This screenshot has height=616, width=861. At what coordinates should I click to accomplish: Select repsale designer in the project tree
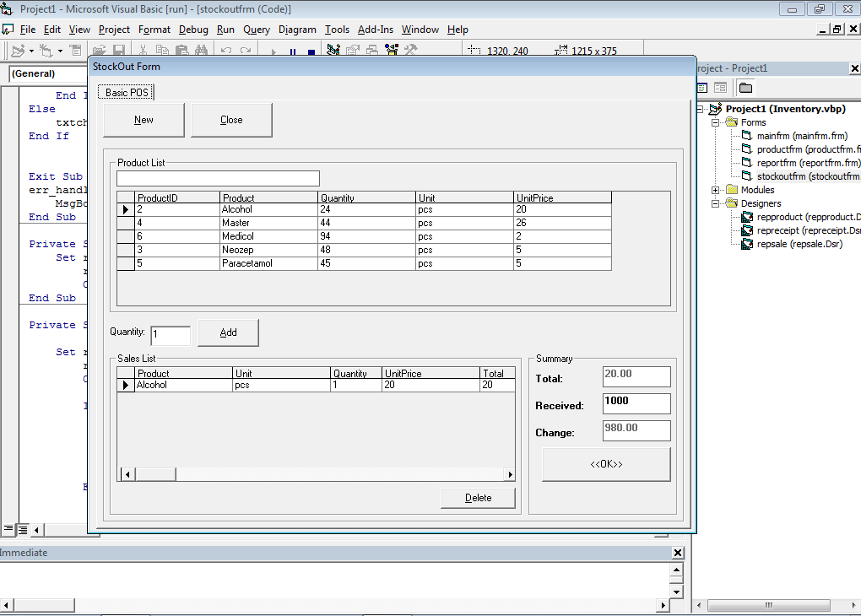coord(798,244)
